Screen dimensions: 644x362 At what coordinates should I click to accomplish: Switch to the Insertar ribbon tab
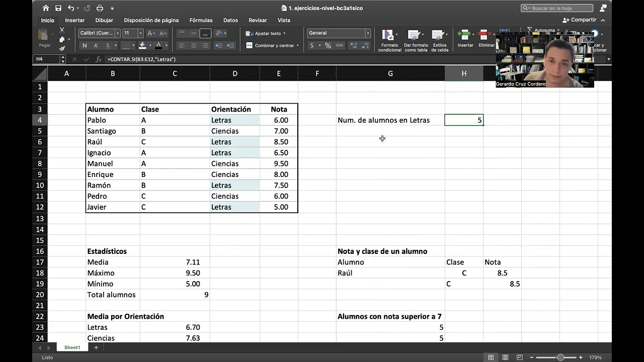75,20
